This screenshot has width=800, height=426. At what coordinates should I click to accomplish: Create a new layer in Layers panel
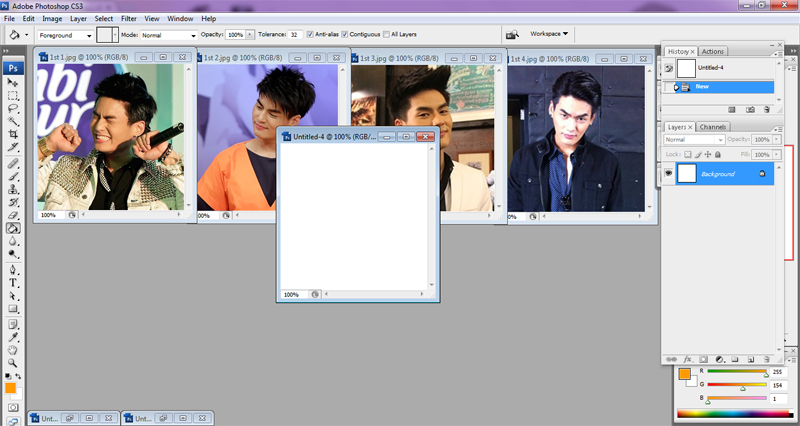(751, 360)
